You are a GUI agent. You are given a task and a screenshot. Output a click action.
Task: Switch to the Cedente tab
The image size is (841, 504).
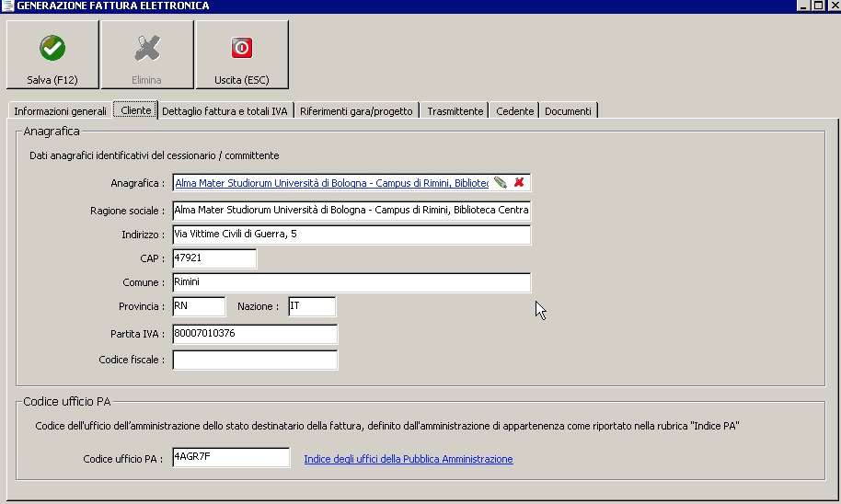514,111
